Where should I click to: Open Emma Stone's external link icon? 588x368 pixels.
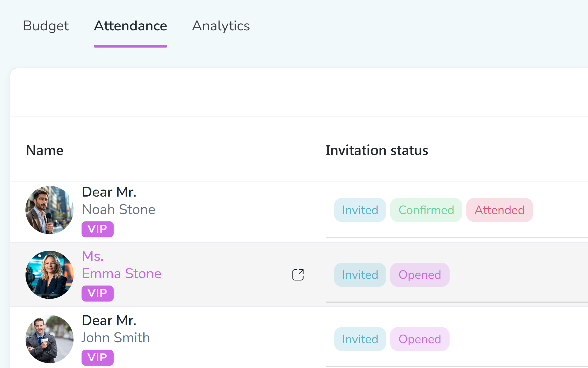tap(298, 275)
